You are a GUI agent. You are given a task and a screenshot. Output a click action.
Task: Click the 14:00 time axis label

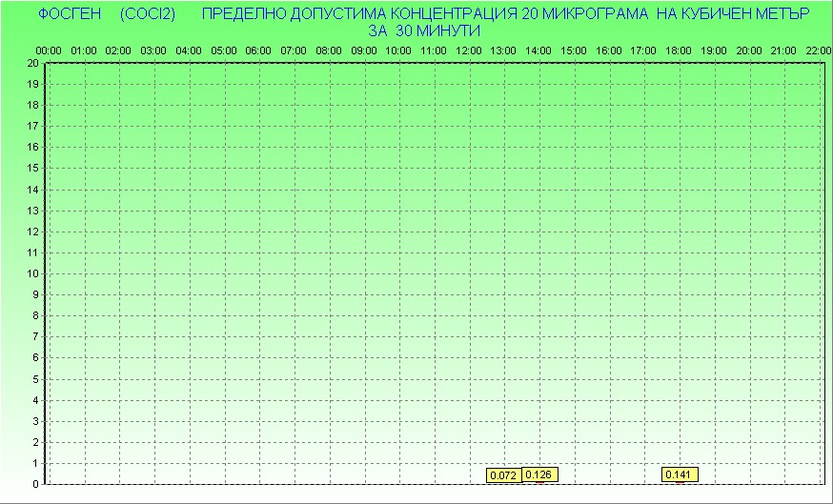[539, 50]
